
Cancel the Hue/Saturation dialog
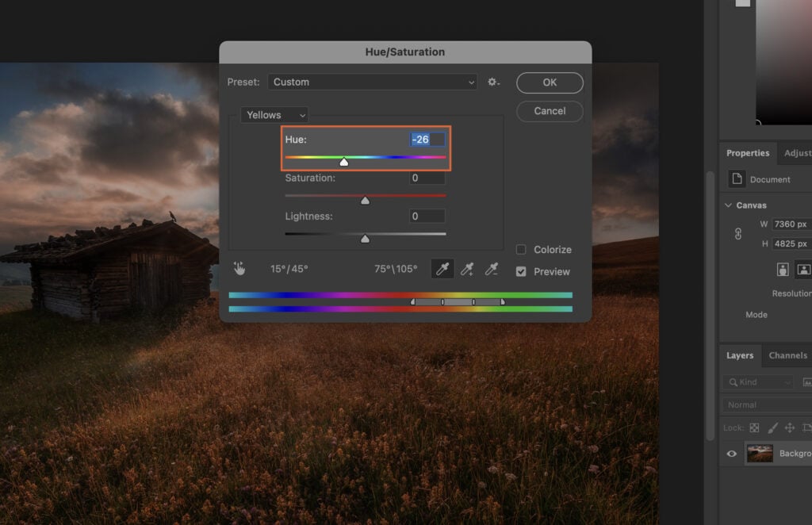550,111
